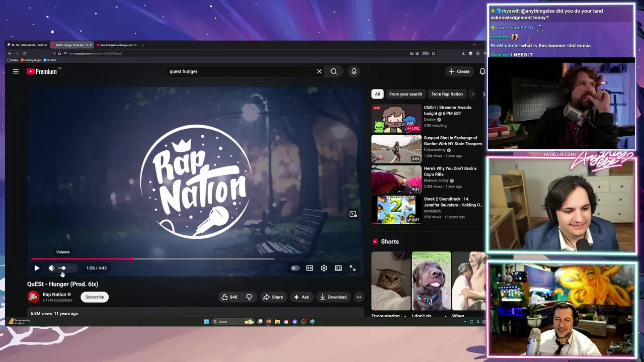Like the video with 84K likes
644x362 pixels.
tap(230, 297)
